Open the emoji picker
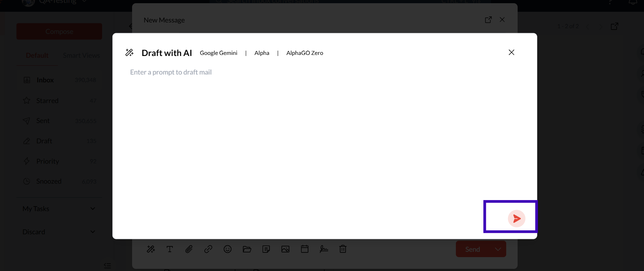Viewport: 644px width, 271px height. (x=227, y=249)
